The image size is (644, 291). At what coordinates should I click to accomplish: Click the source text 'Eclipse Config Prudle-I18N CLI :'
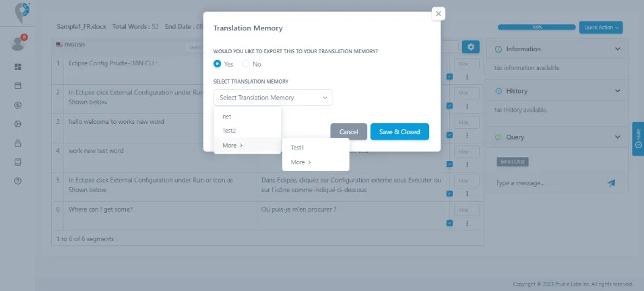[113, 63]
